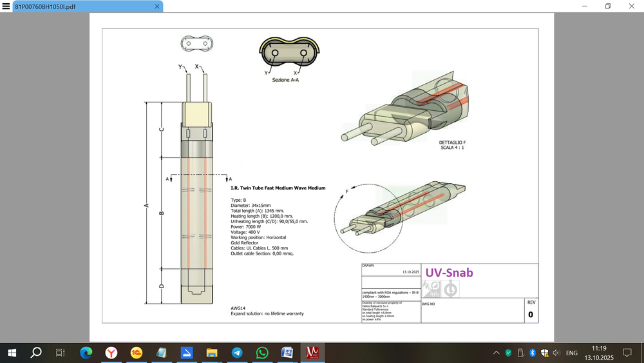Open the clock showing 11:19 13.10.2025
644x363 pixels.
599,352
